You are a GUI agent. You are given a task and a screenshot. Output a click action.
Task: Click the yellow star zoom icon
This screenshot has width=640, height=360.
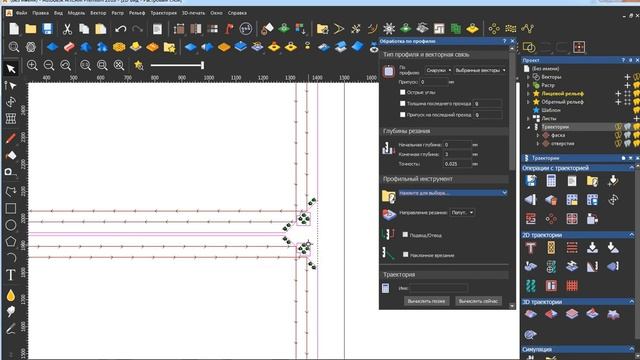139,65
